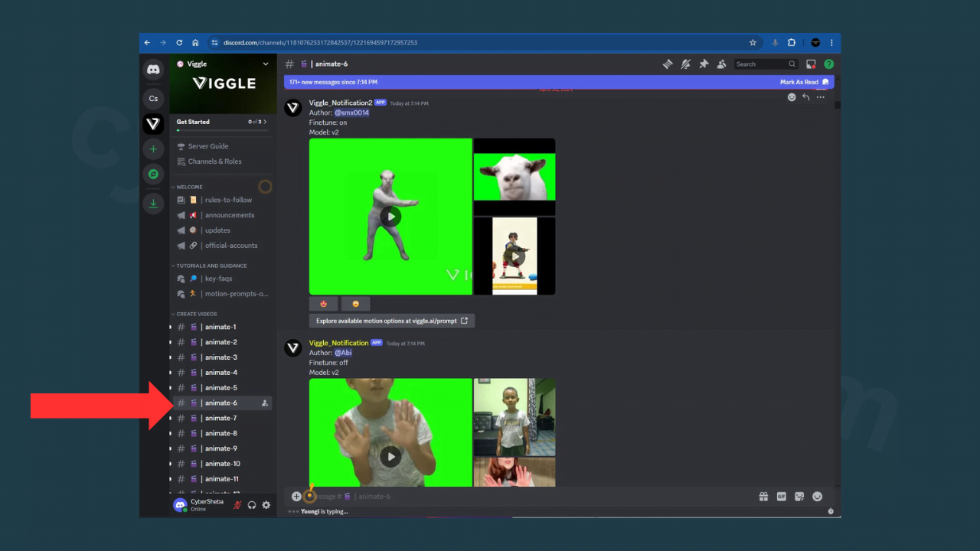980x551 pixels.
Task: Toggle headphones deafen in user panel
Action: coord(252,505)
